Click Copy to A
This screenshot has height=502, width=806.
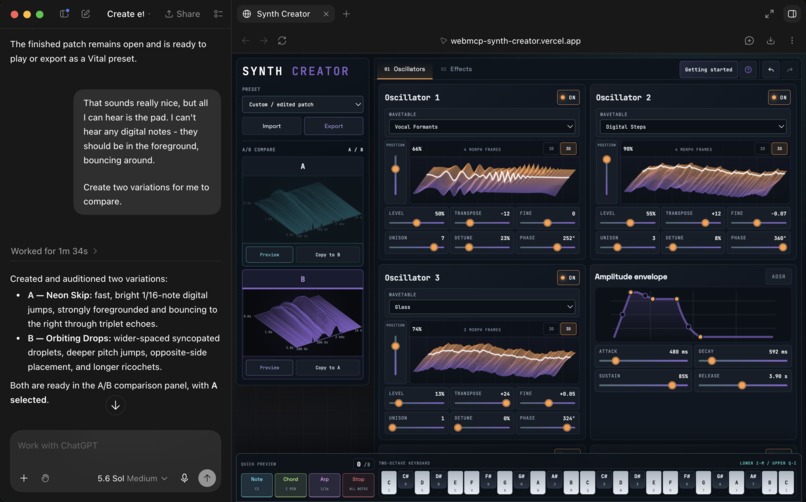tap(328, 367)
